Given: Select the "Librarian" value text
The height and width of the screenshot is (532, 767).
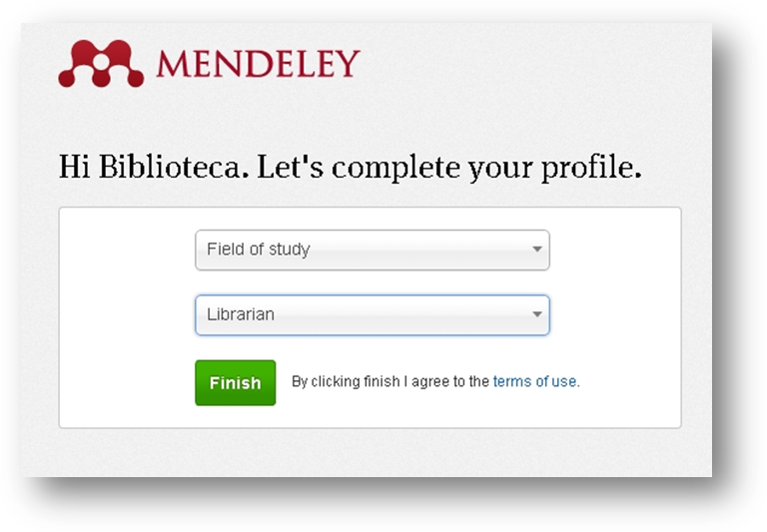Looking at the screenshot, I should pyautogui.click(x=240, y=314).
